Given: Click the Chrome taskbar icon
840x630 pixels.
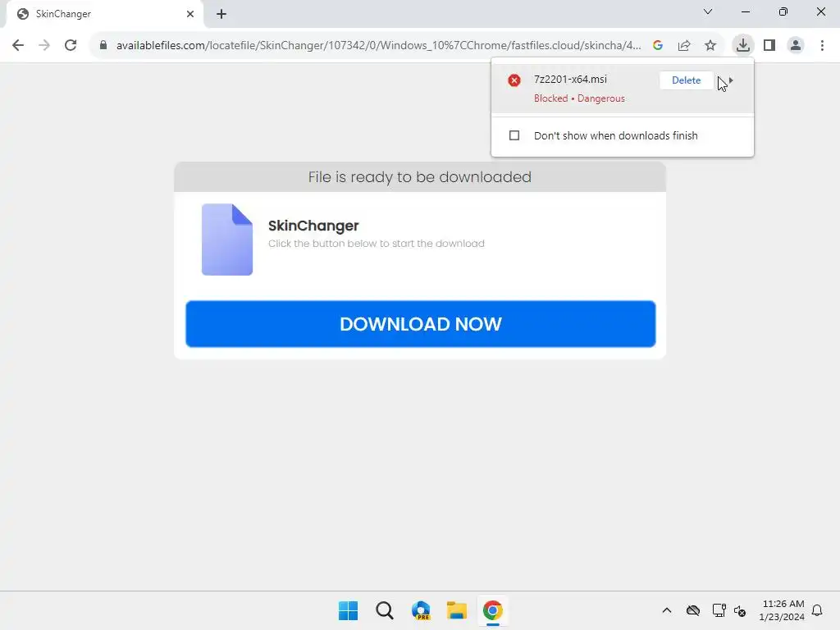Looking at the screenshot, I should click(x=493, y=610).
